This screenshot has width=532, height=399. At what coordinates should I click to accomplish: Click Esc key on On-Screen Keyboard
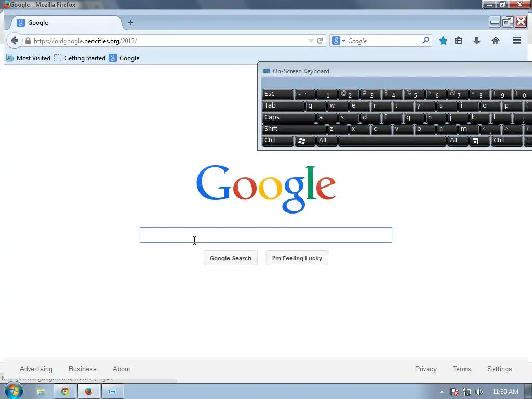tap(278, 94)
